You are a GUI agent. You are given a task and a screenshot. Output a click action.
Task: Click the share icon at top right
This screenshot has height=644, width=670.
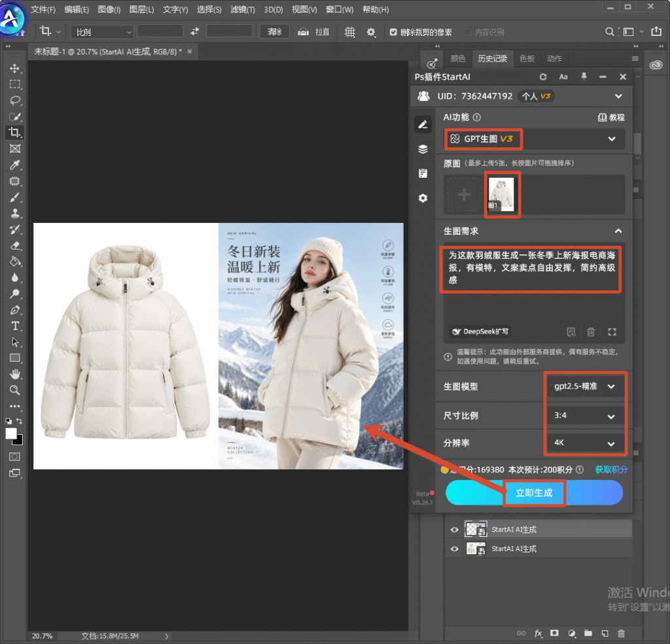656,31
